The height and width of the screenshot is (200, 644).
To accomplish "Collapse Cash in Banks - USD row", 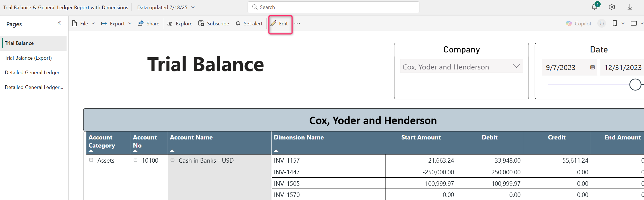I will coord(173,160).
